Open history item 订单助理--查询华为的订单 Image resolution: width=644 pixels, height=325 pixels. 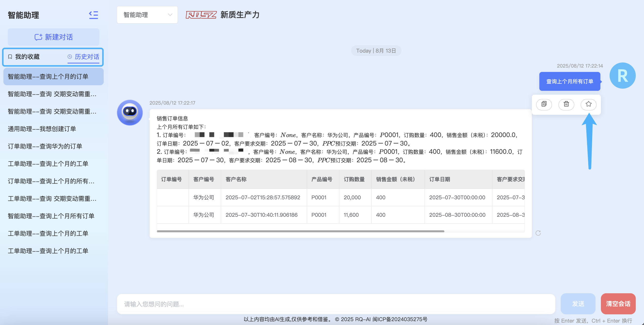point(45,146)
